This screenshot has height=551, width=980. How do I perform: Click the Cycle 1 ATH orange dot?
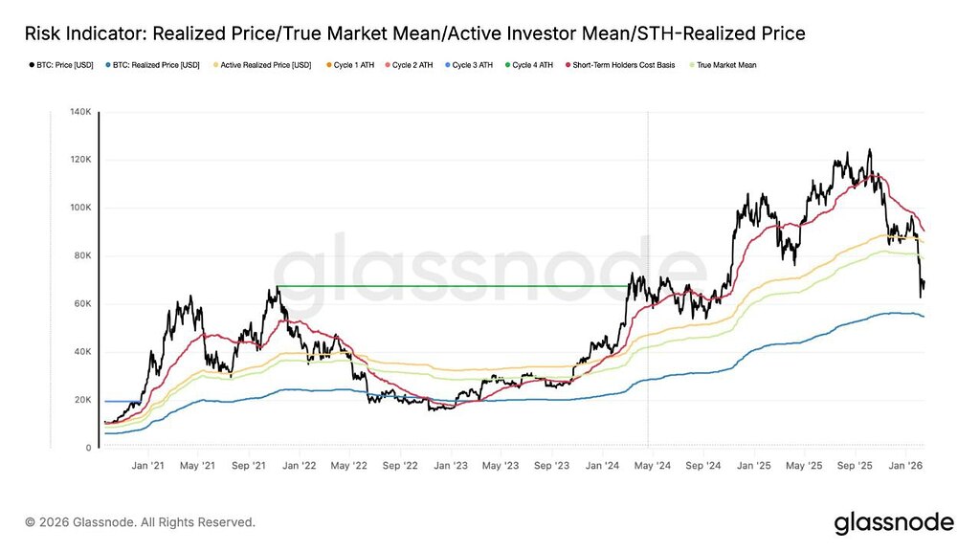click(328, 65)
